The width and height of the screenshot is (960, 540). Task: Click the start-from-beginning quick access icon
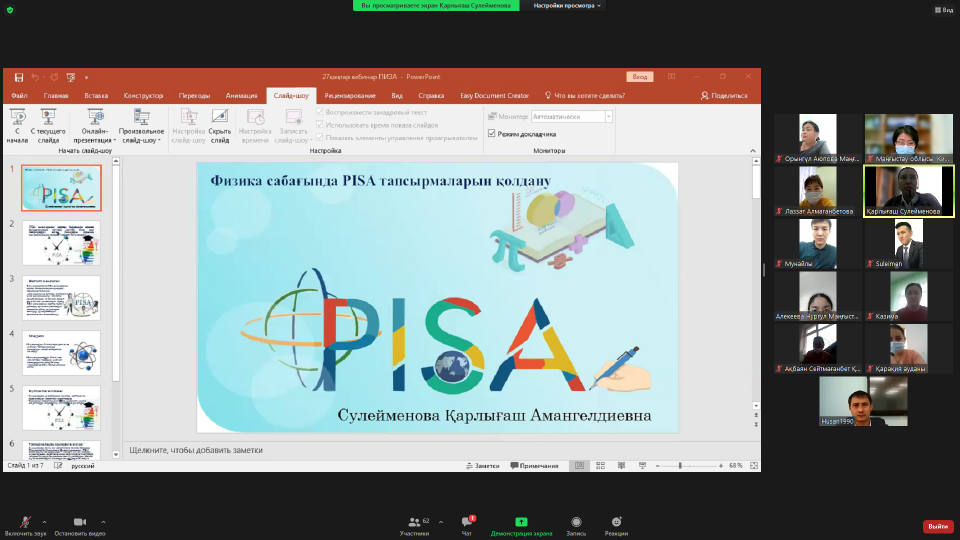[71, 77]
